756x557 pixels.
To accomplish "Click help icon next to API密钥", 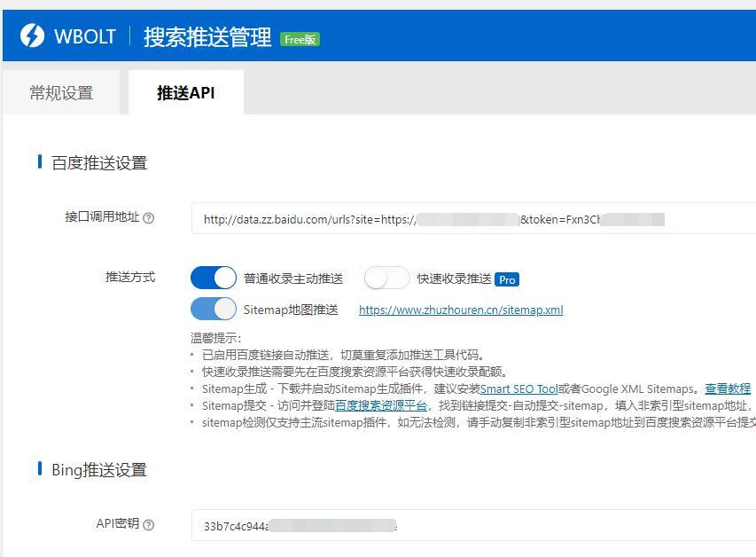I will point(149,525).
